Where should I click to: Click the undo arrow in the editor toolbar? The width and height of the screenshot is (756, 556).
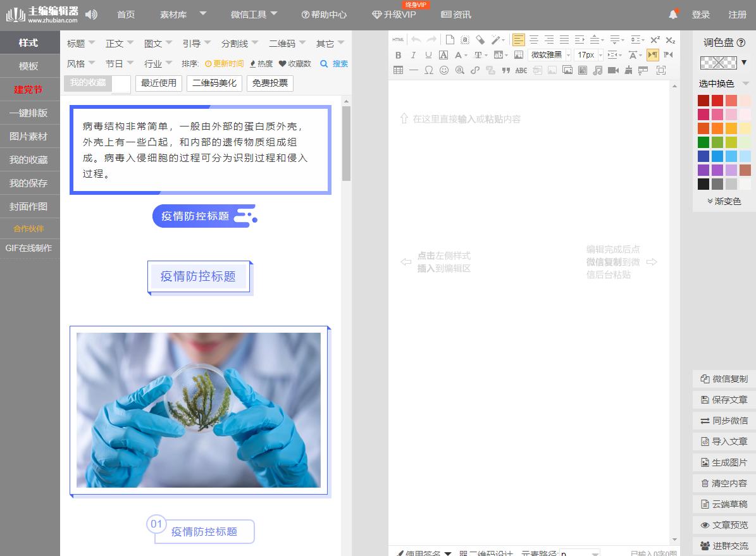click(x=417, y=39)
